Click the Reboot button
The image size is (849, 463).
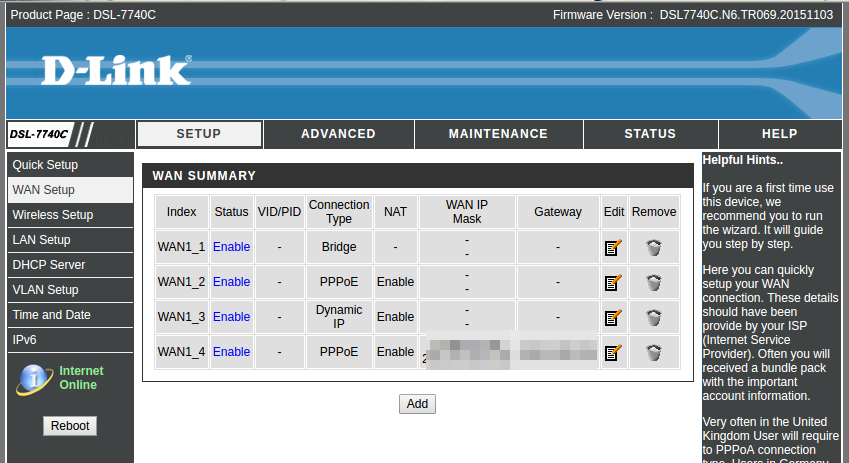70,426
